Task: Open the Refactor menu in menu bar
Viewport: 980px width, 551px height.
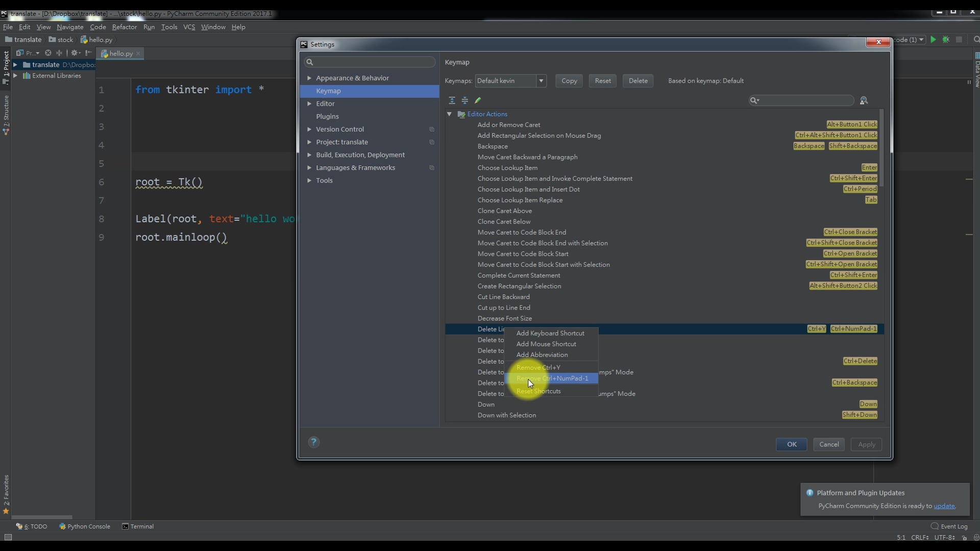Action: (124, 27)
